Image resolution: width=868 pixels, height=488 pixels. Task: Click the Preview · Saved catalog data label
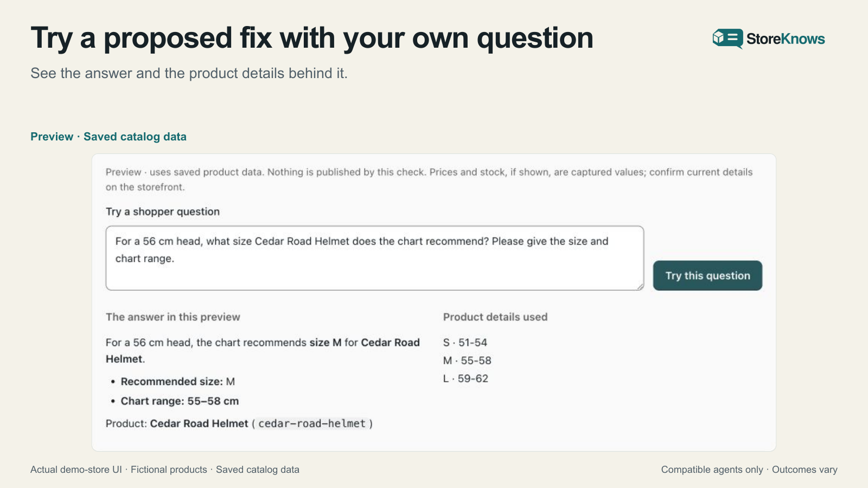click(108, 137)
